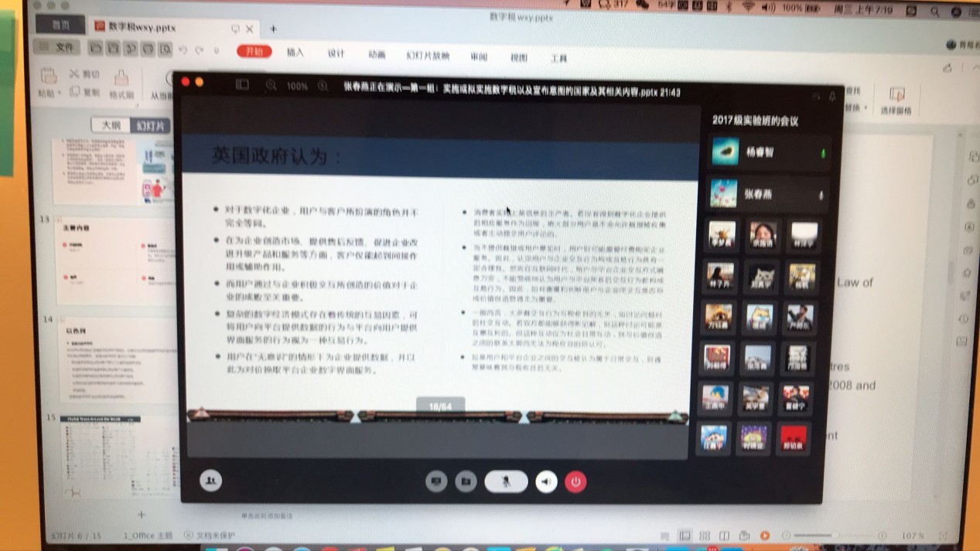Click the screen share icon in meeting controls
Viewport: 980px width, 551px height.
click(x=436, y=481)
